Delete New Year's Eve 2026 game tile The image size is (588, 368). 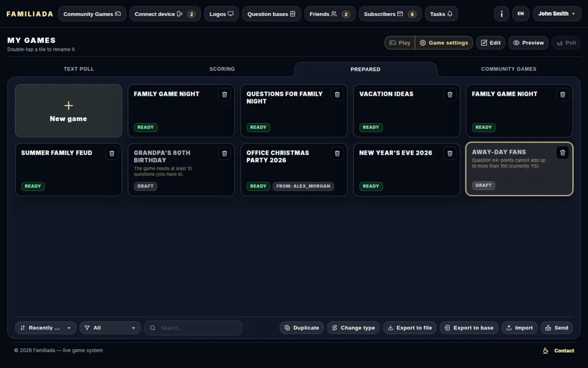click(450, 154)
